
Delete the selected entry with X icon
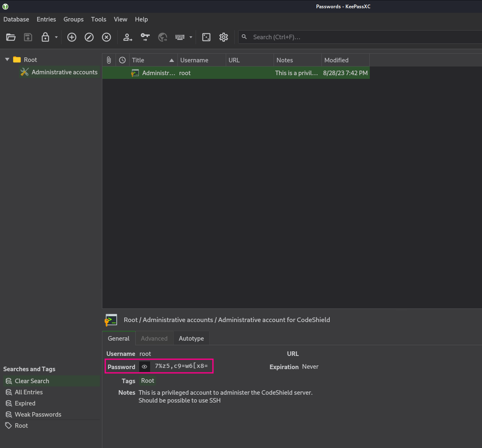click(106, 37)
